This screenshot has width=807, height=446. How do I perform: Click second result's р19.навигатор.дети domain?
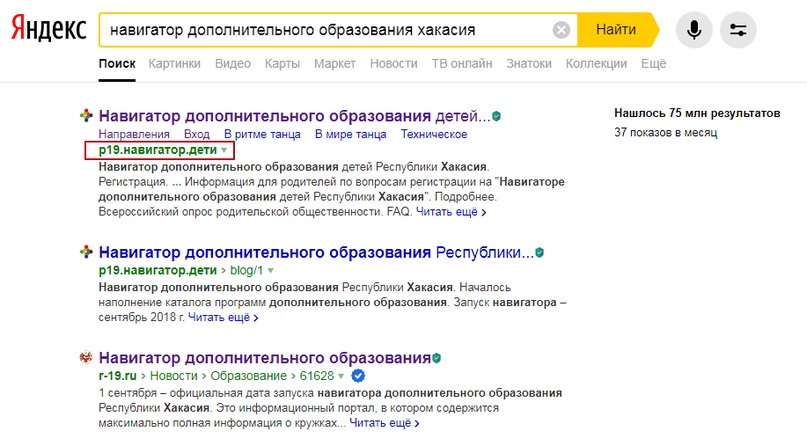pyautogui.click(x=157, y=271)
